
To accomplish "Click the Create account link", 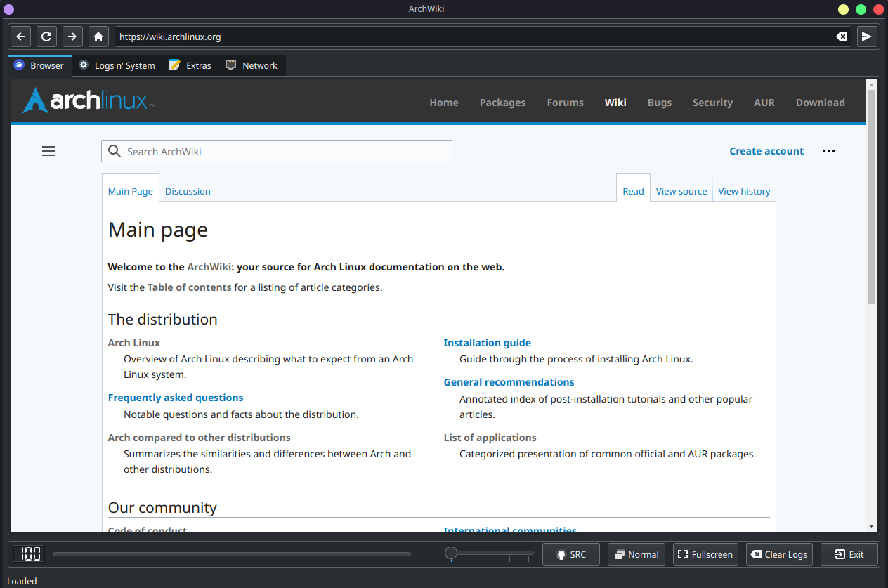I will pos(766,151).
